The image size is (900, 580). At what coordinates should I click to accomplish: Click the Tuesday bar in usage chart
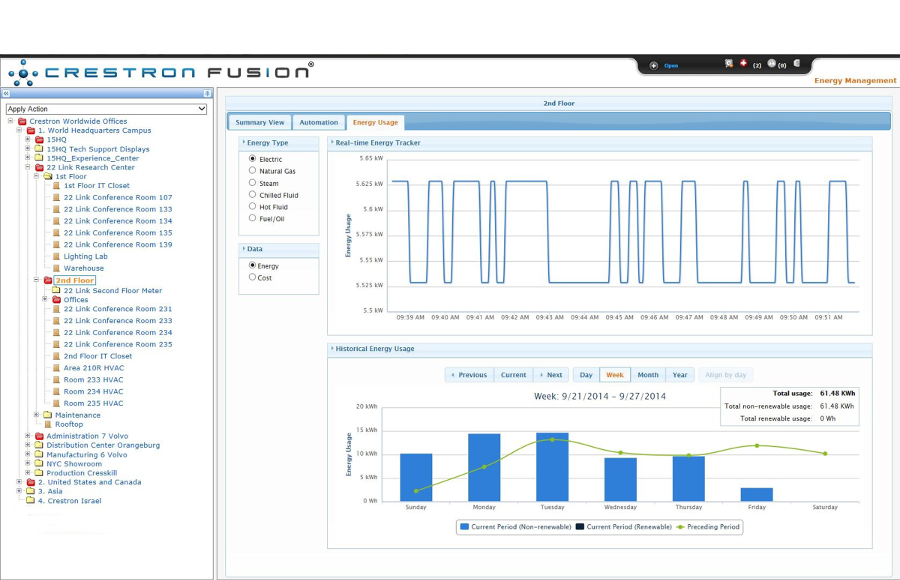[x=552, y=467]
